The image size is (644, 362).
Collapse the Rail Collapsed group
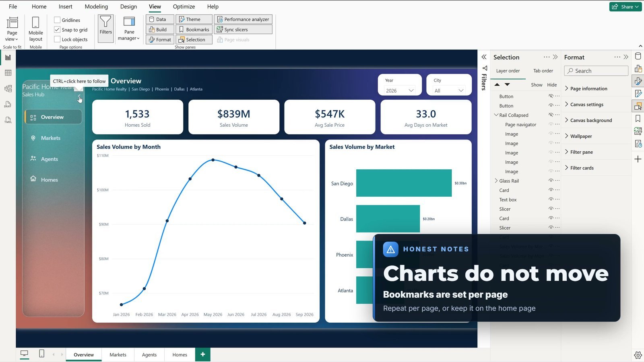[496, 115]
